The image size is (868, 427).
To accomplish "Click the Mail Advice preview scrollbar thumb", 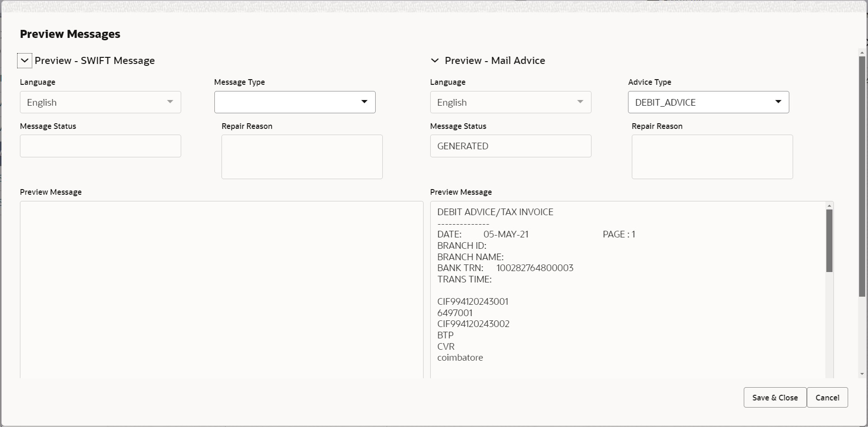I will pos(829,241).
